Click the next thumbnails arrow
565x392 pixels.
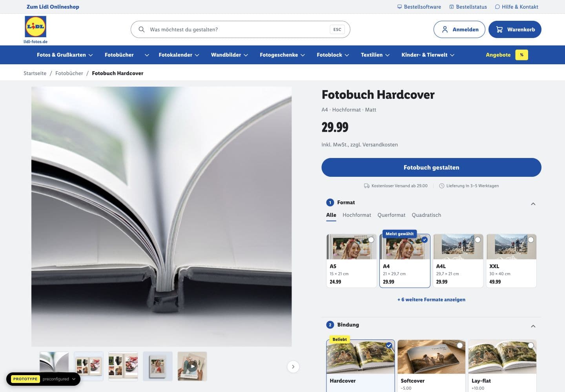[293, 367]
